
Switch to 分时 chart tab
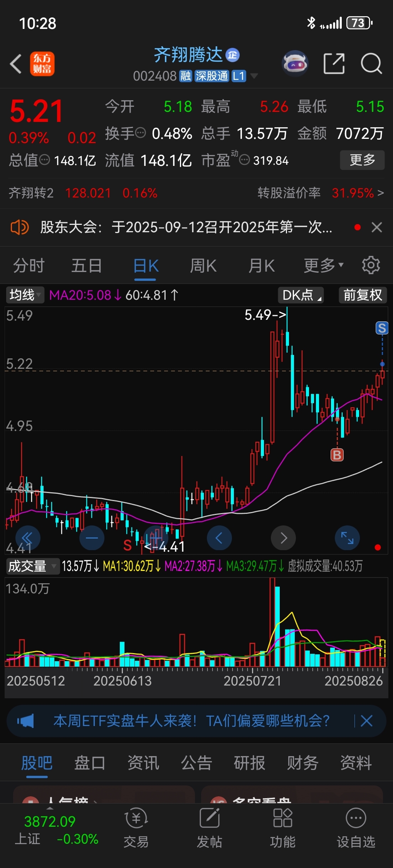29,266
